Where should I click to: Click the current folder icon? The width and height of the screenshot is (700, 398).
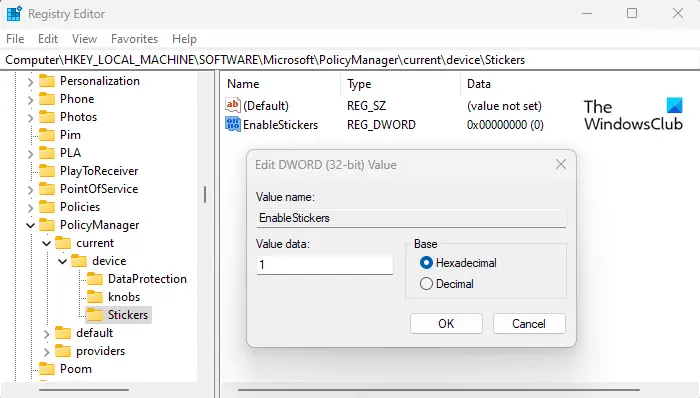(62, 243)
